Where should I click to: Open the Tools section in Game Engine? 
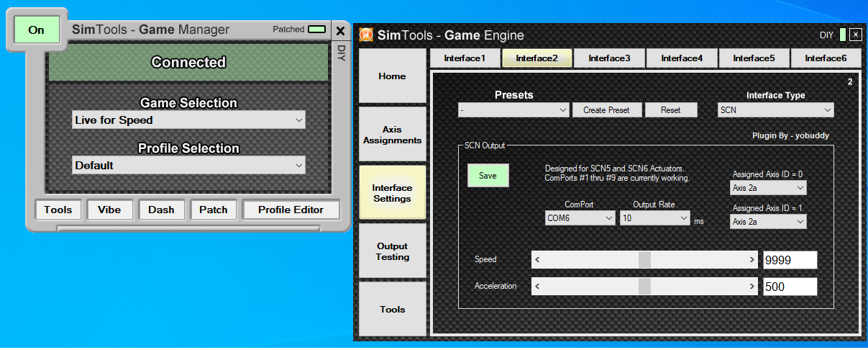point(392,310)
